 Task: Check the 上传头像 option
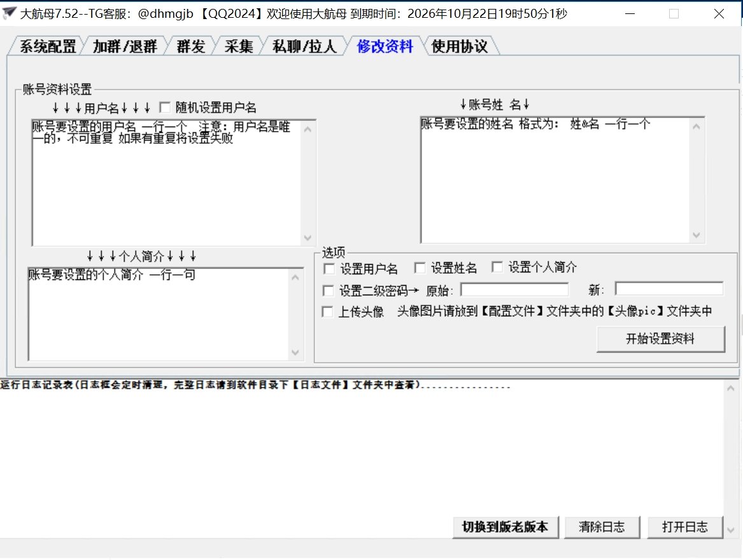click(329, 312)
